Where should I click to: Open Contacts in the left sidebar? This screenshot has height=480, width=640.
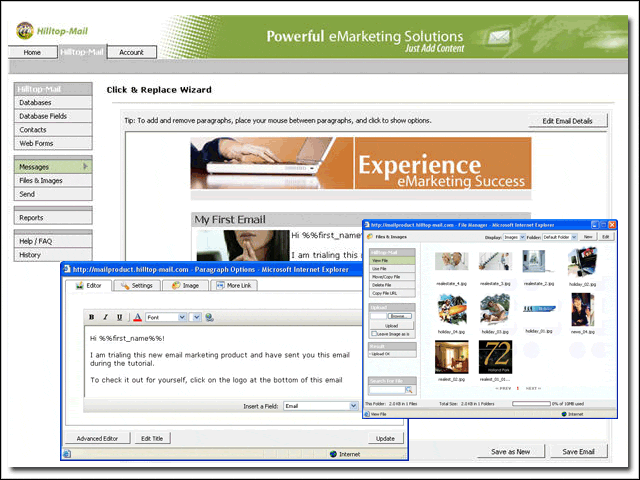(53, 129)
